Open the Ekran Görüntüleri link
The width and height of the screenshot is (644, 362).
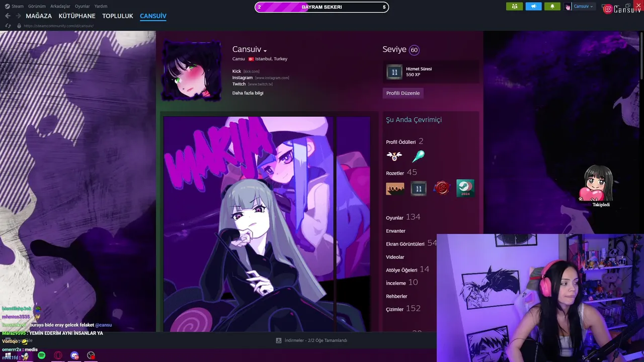pyautogui.click(x=406, y=244)
